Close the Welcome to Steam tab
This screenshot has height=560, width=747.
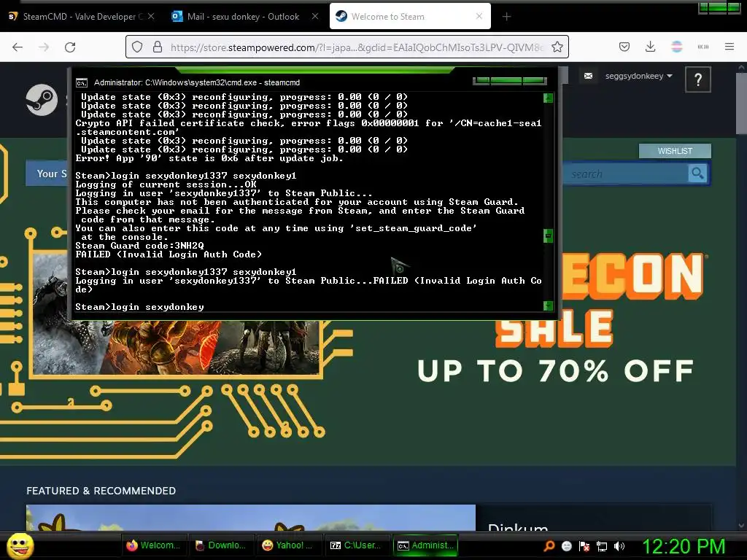479,16
